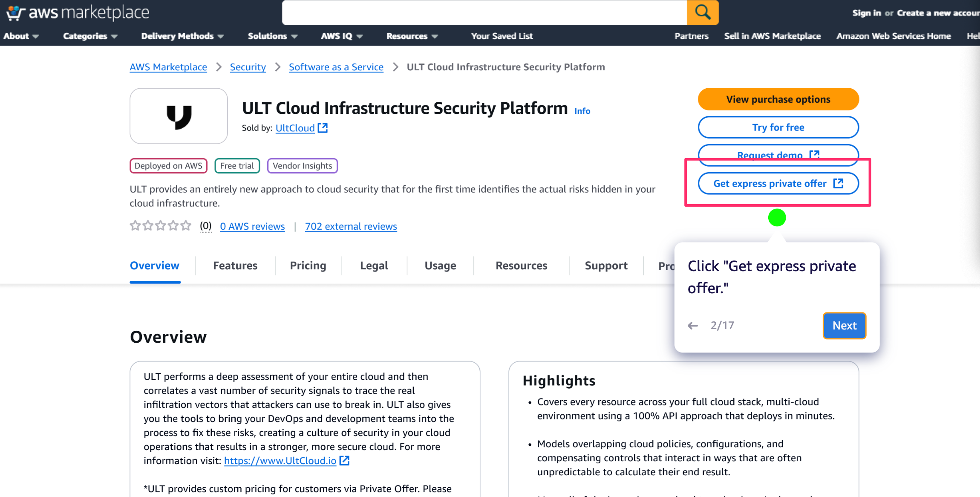This screenshot has width=980, height=497.
Task: Switch to the Features tab
Action: tap(235, 266)
